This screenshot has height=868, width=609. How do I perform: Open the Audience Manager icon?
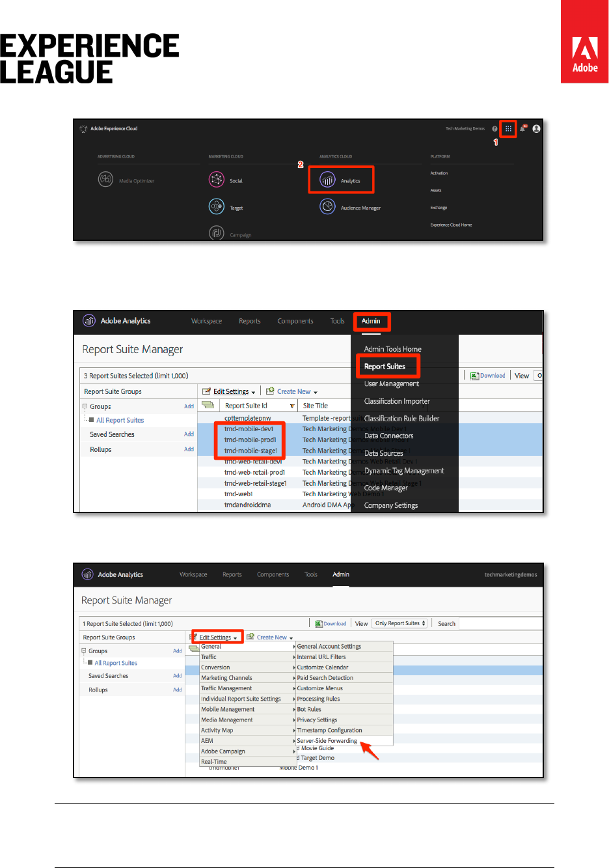tap(327, 207)
